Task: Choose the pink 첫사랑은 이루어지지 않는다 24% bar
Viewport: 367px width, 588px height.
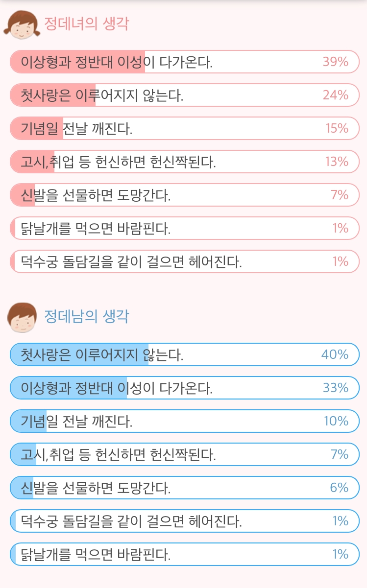Action: (185, 95)
